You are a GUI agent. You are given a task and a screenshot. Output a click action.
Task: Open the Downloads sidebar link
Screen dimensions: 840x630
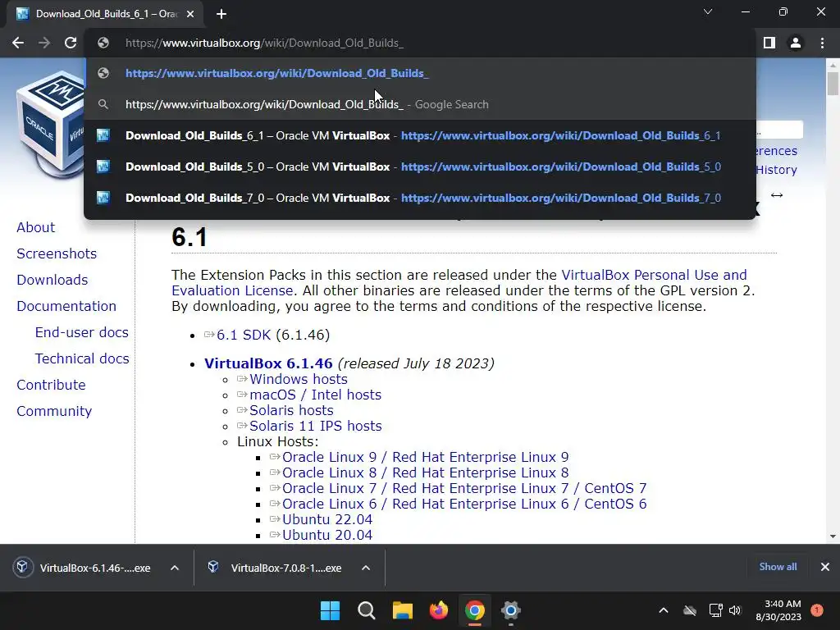pos(52,280)
